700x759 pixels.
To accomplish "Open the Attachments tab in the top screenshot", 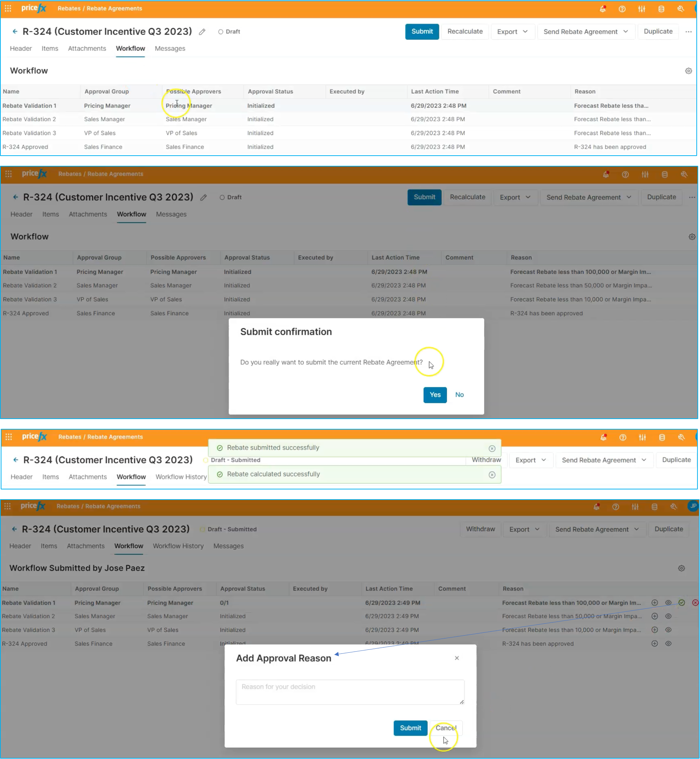I will pyautogui.click(x=87, y=49).
